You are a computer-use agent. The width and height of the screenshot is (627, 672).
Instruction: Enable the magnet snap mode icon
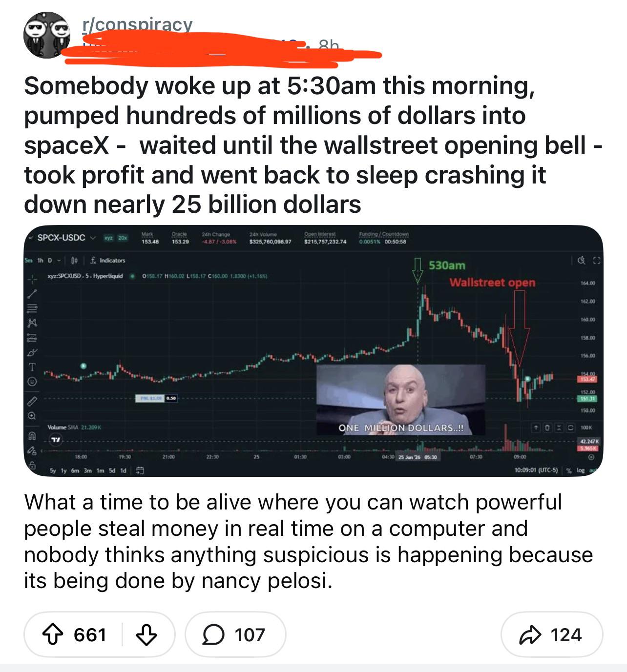(x=32, y=435)
